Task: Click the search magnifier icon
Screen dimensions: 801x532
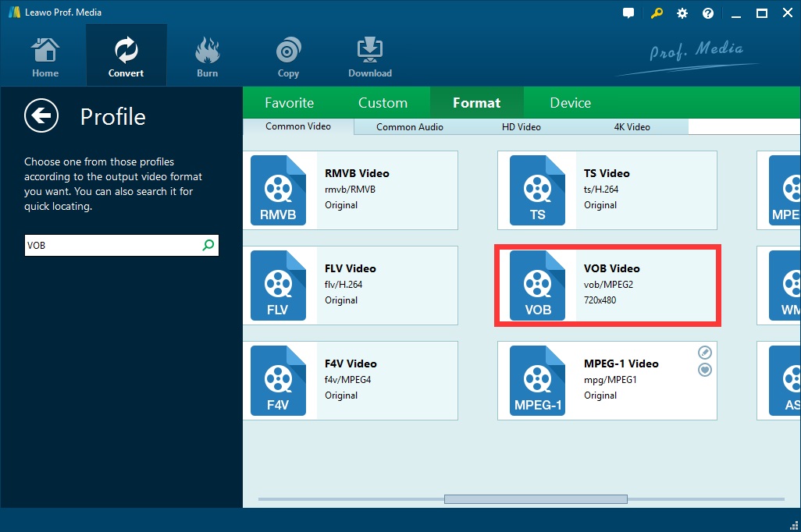Action: [208, 245]
